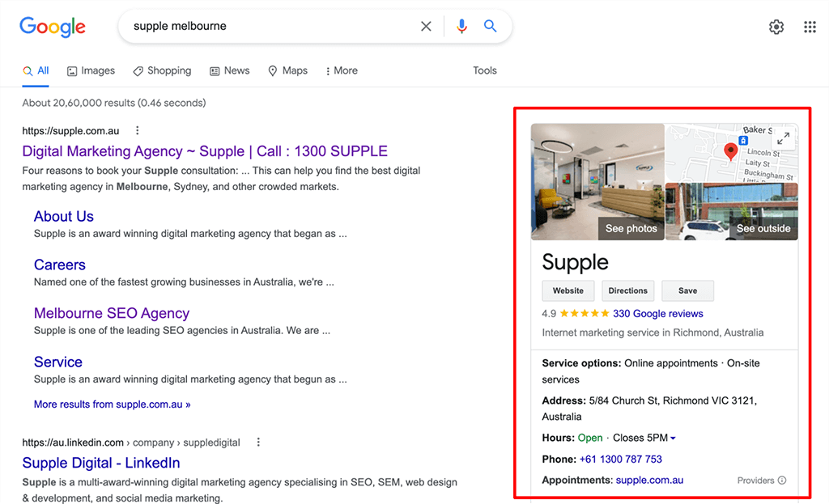Expand the More search categories menu

coord(342,71)
